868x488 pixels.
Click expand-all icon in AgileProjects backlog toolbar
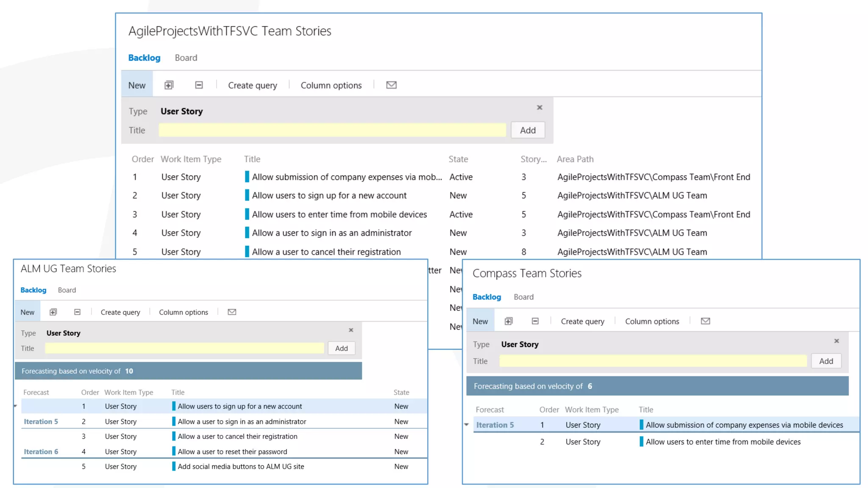point(169,85)
